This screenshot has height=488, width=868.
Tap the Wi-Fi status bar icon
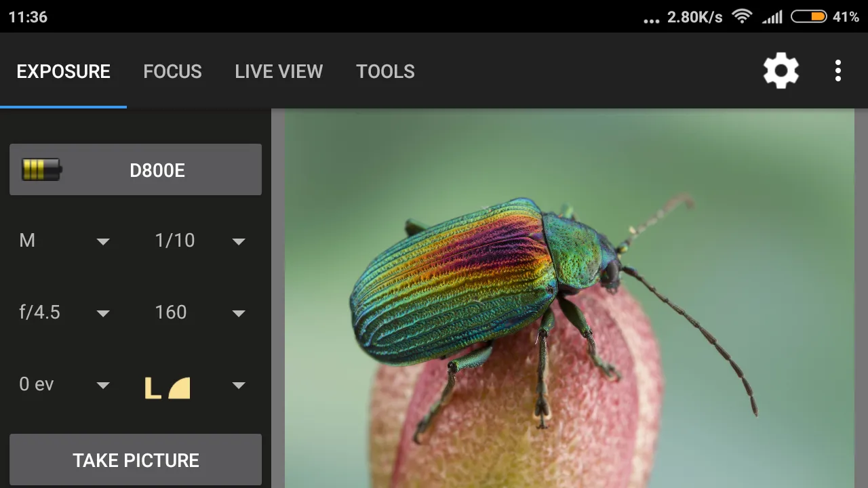743,16
